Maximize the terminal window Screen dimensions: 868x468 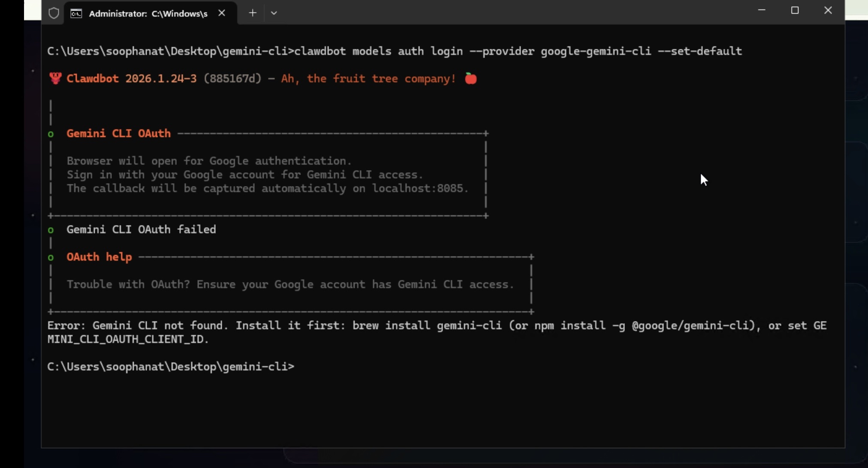click(795, 10)
